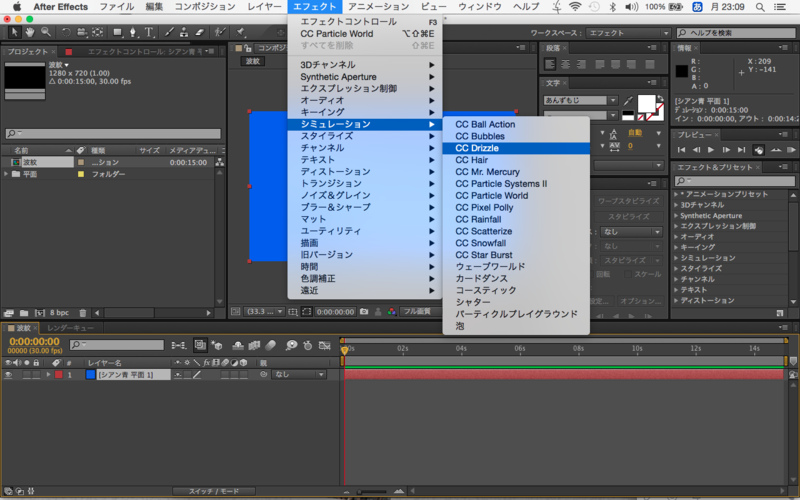The width and height of the screenshot is (800, 500).
Task: Toggle hide shy layers in timeline
Action: (x=238, y=345)
